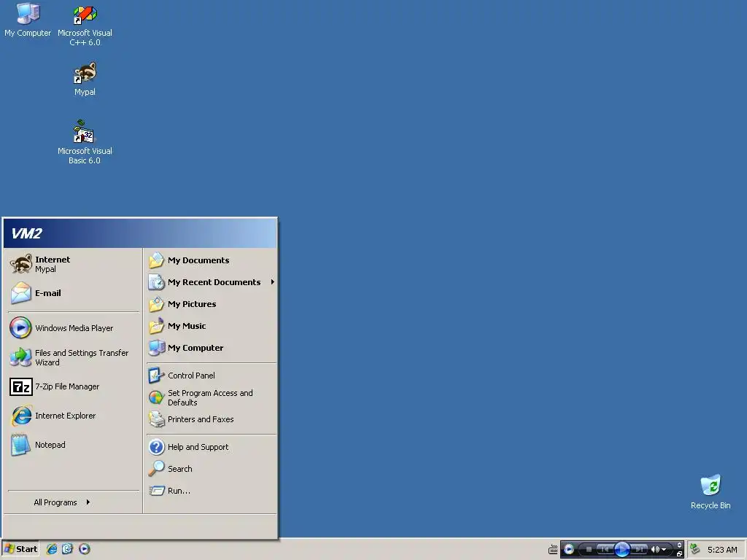The image size is (747, 560).
Task: Click the Safely Remove Hardware tray icon
Action: click(695, 550)
